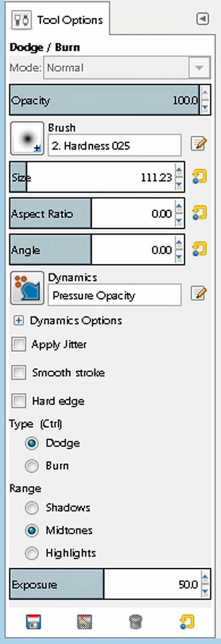
Task: Reset tool options to defaults icon
Action: [187, 622]
